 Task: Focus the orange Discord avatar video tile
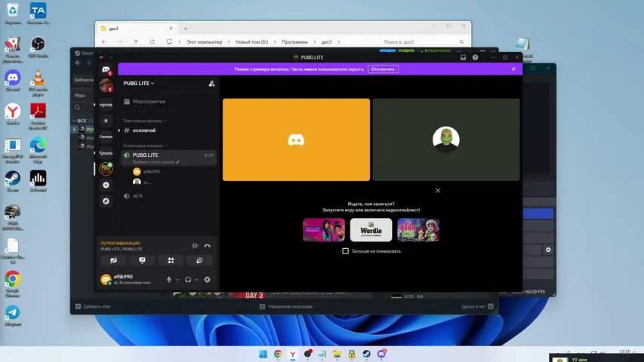296,140
